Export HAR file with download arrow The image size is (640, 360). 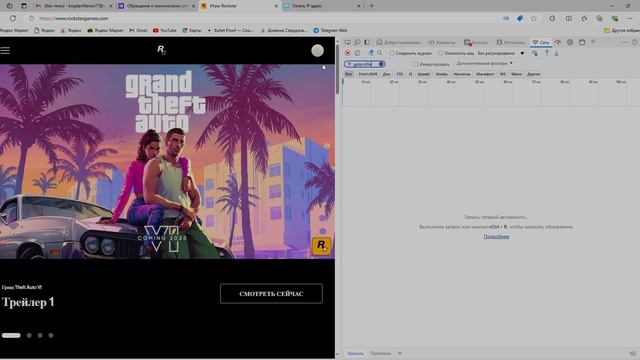pos(556,53)
